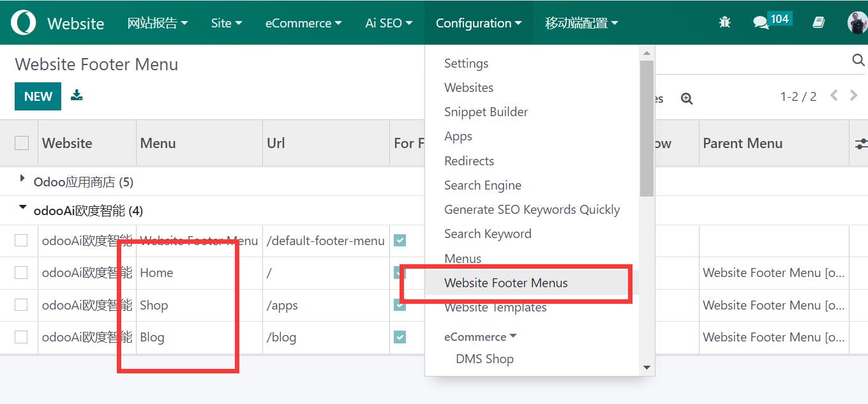Click Parent Menu cell in Blog row
Viewport: 868px width, 404px height.
774,337
